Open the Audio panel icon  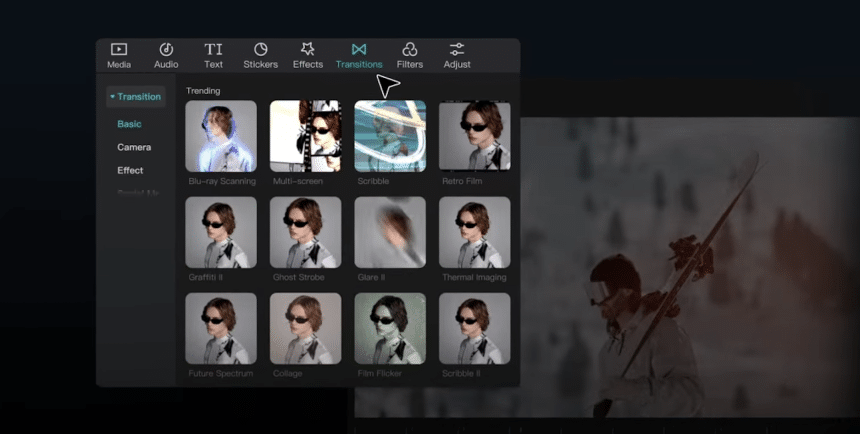(166, 50)
